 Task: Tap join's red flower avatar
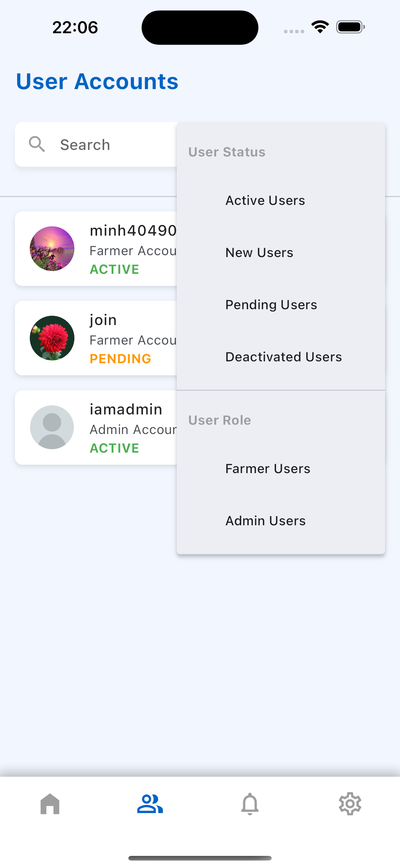(x=52, y=338)
